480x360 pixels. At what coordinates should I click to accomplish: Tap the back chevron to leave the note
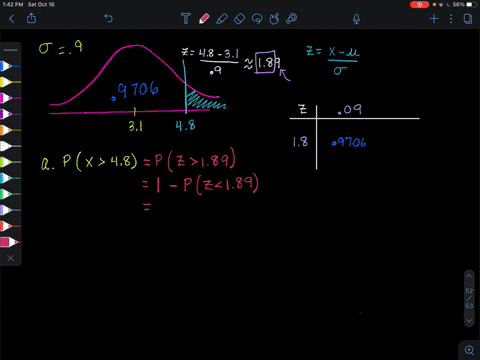12,19
